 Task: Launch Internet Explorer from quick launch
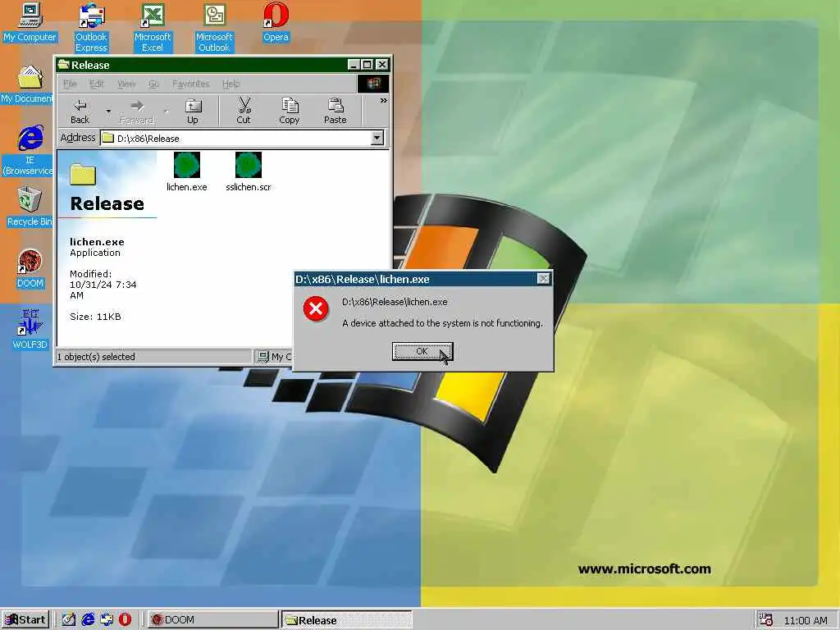[x=87, y=619]
